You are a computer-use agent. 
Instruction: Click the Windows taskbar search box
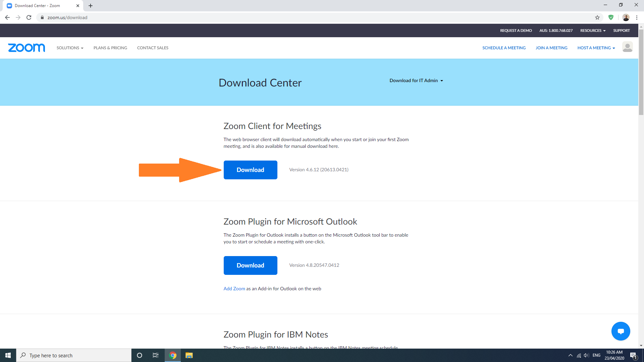coord(74,355)
